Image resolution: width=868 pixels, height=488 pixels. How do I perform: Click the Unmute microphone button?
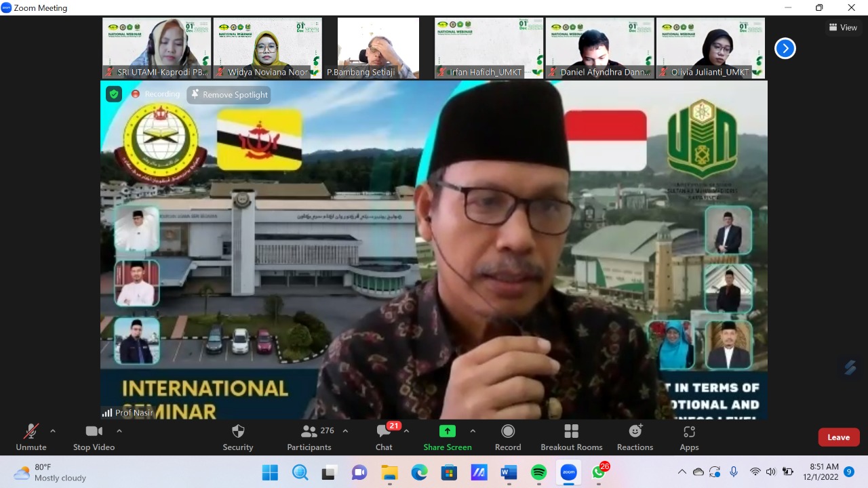click(31, 437)
